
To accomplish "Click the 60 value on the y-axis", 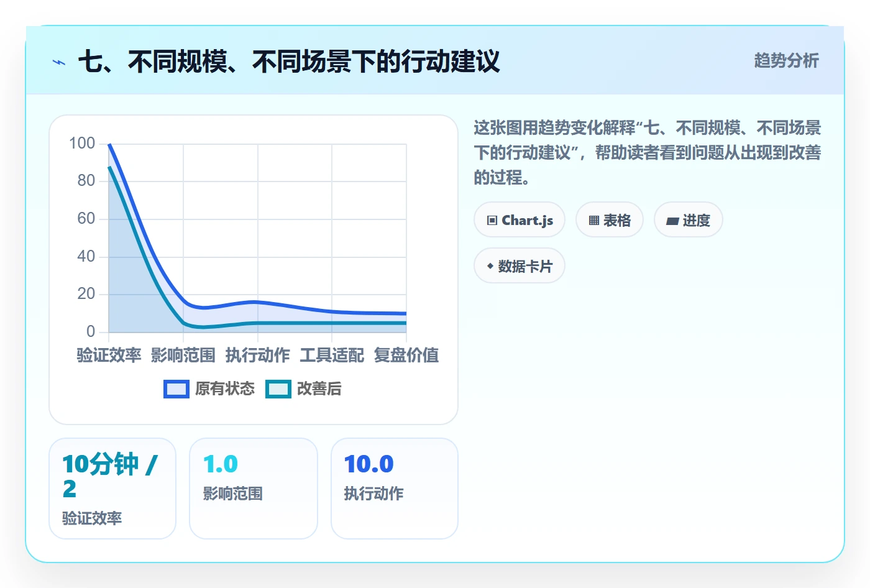I will tap(86, 219).
